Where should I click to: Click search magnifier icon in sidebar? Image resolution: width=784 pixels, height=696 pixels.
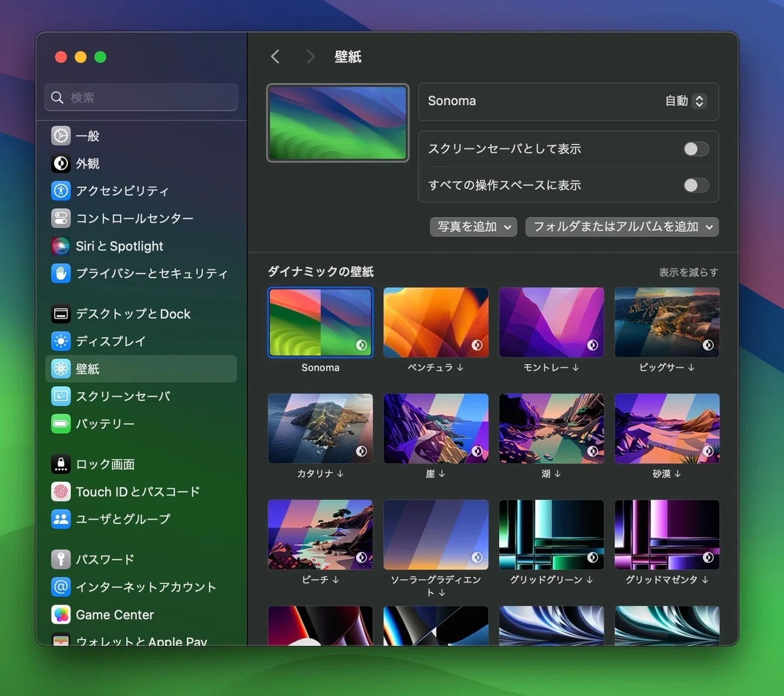tap(57, 97)
